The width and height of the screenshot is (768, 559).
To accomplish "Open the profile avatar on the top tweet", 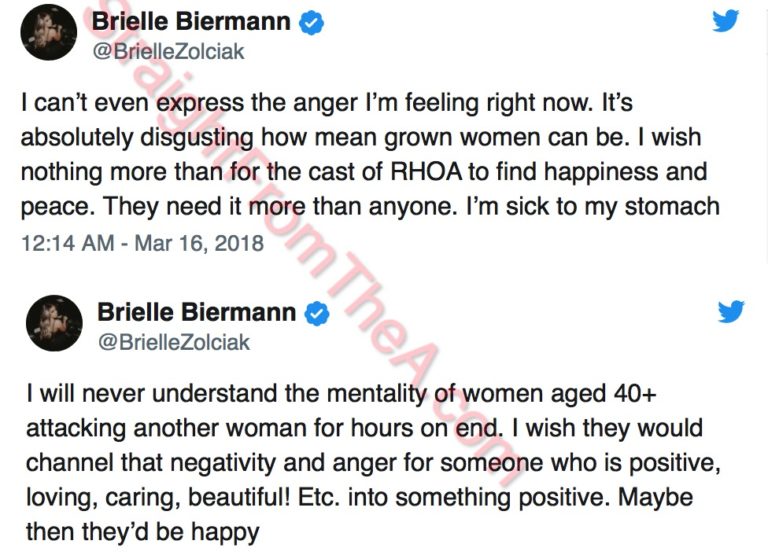I will pos(47,32).
